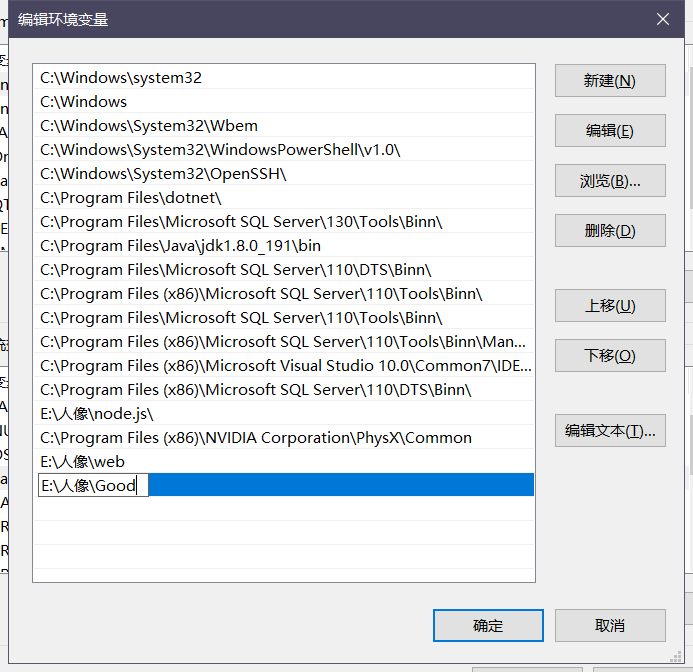This screenshot has height=672, width=693.
Task: Move the entry down with 下移(O)
Action: 610,355
